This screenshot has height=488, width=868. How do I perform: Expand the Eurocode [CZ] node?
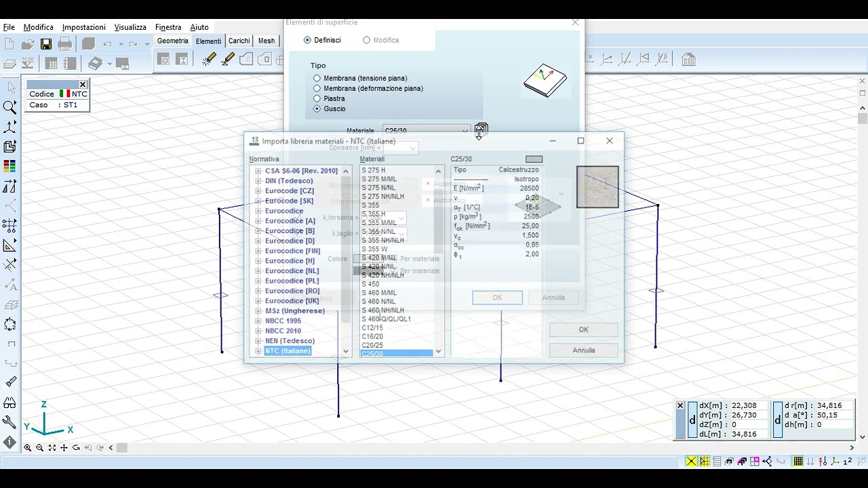tap(258, 191)
